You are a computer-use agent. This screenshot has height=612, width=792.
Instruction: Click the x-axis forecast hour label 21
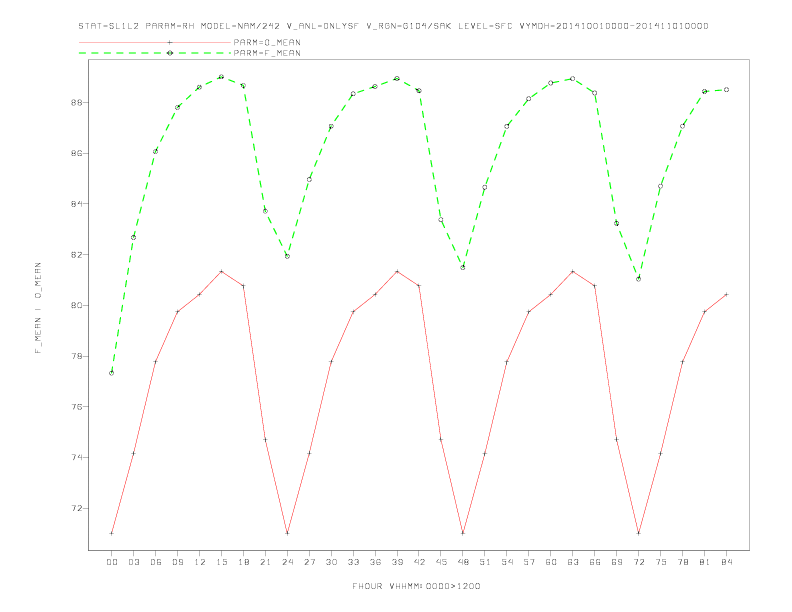pyautogui.click(x=265, y=562)
